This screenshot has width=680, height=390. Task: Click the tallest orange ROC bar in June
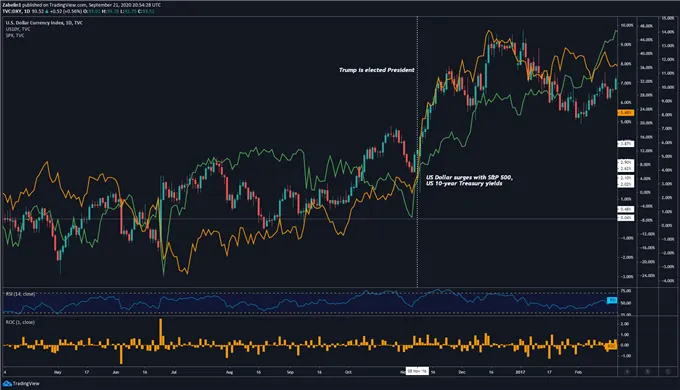pyautogui.click(x=160, y=332)
